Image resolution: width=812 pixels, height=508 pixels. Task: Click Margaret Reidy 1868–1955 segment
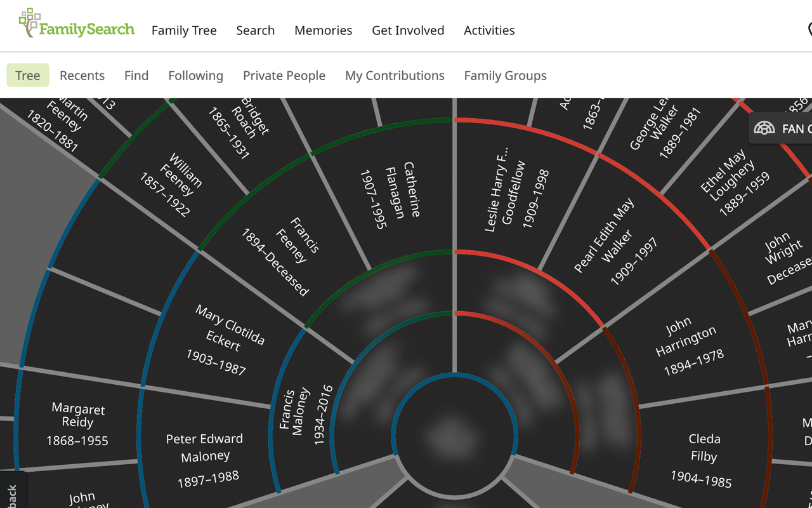[77, 424]
